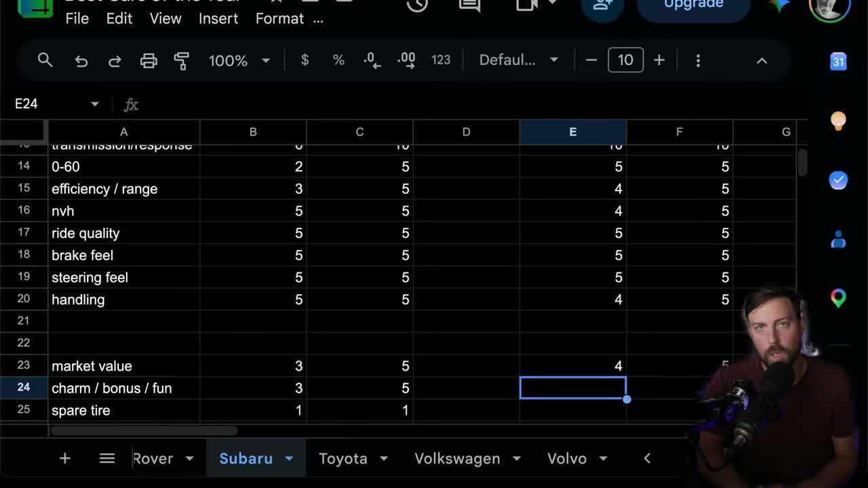Viewport: 868px width, 488px height.
Task: Select the 'charm / bonus / fun' cell
Action: pos(124,388)
